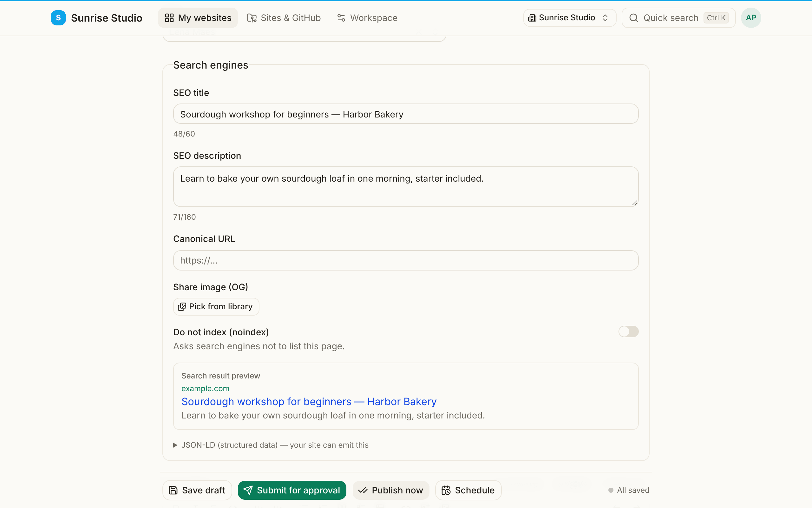This screenshot has width=812, height=508.
Task: Click the SEO description text area
Action: click(x=406, y=186)
